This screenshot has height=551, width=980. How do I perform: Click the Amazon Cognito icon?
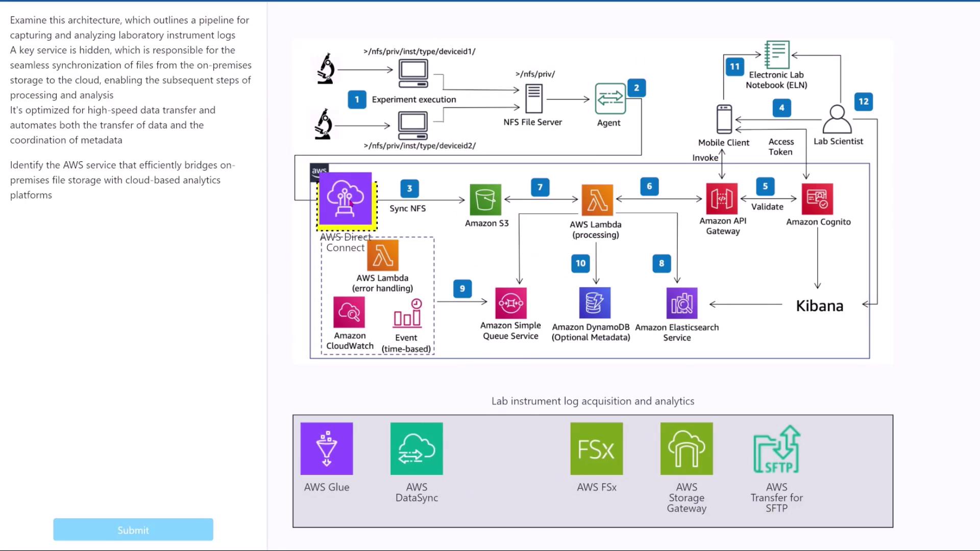817,199
